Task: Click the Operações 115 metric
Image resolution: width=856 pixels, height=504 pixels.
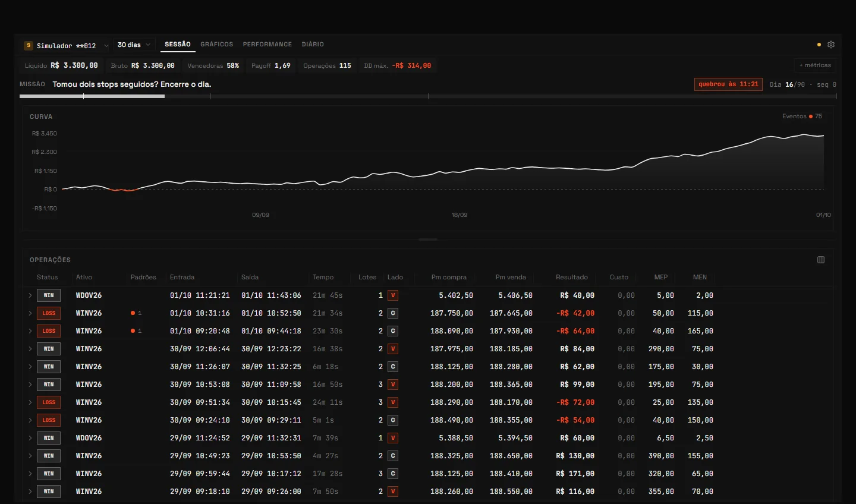Action: coord(327,66)
